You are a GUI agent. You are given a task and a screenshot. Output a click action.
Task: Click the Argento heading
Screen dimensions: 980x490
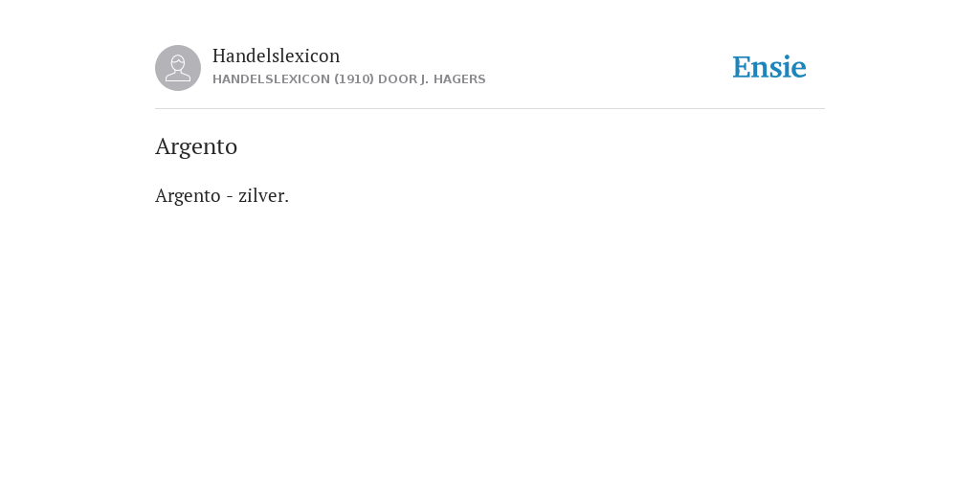point(196,146)
